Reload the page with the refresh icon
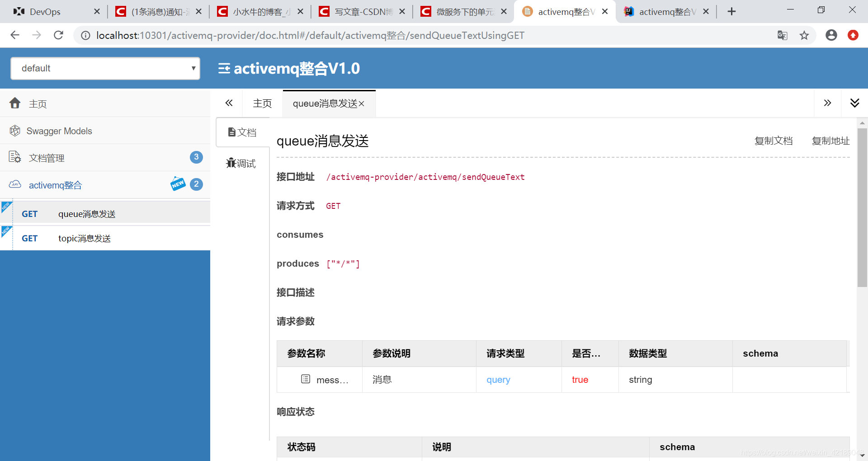Image resolution: width=868 pixels, height=461 pixels. (58, 35)
